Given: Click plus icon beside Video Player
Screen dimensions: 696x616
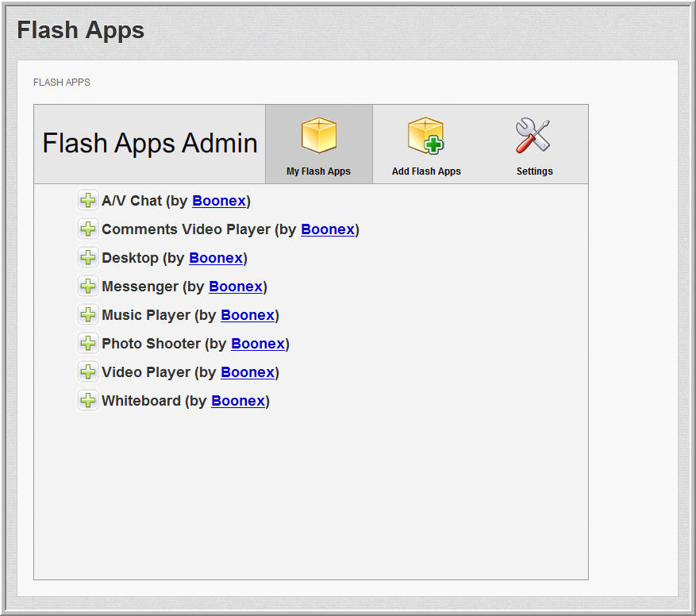Looking at the screenshot, I should (x=87, y=372).
